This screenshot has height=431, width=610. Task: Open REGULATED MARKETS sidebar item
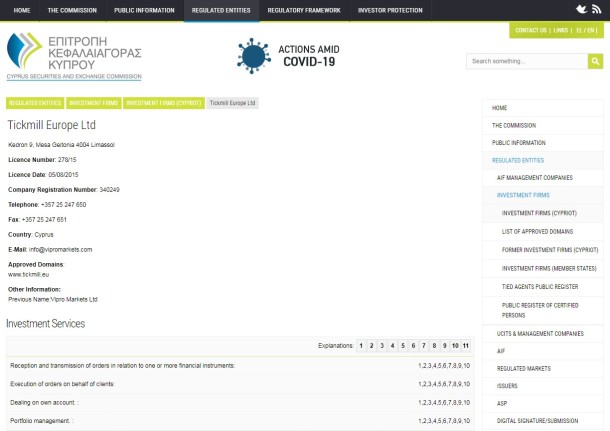pyautogui.click(x=543, y=368)
